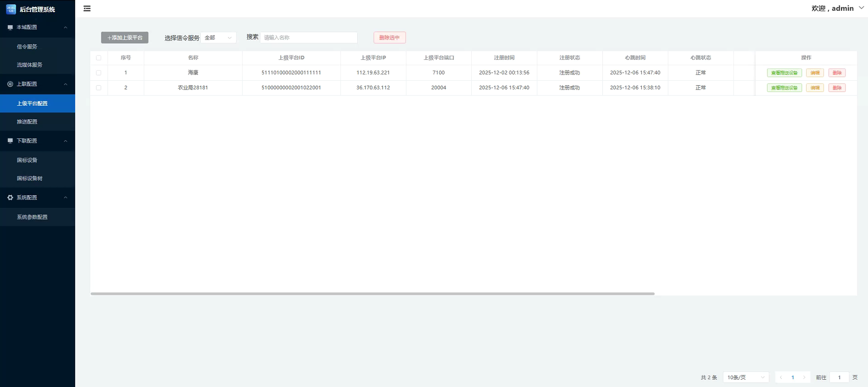Open the 选择信令服务 dropdown showing 全部

coord(218,38)
